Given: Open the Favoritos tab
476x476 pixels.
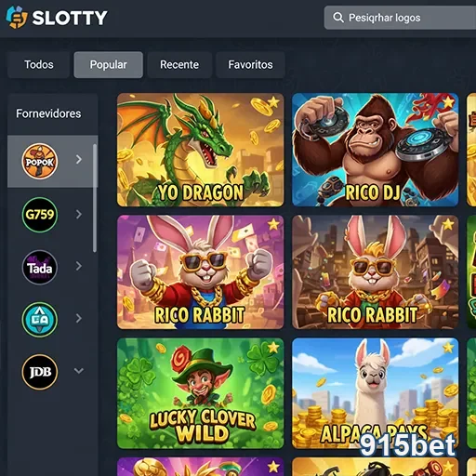Looking at the screenshot, I should coord(250,64).
